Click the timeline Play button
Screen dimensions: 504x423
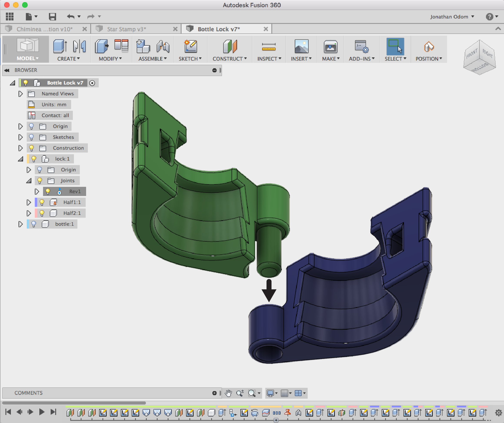(42, 412)
